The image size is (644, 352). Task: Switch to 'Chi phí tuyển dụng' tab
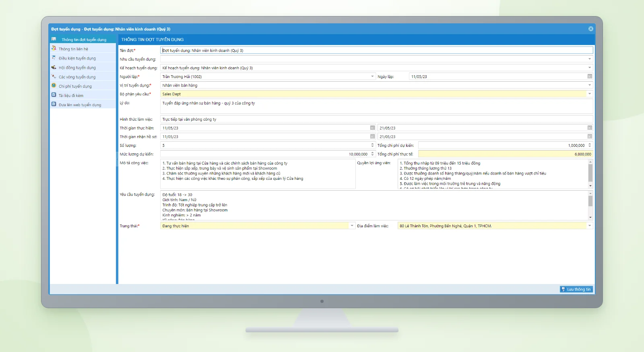(83, 86)
